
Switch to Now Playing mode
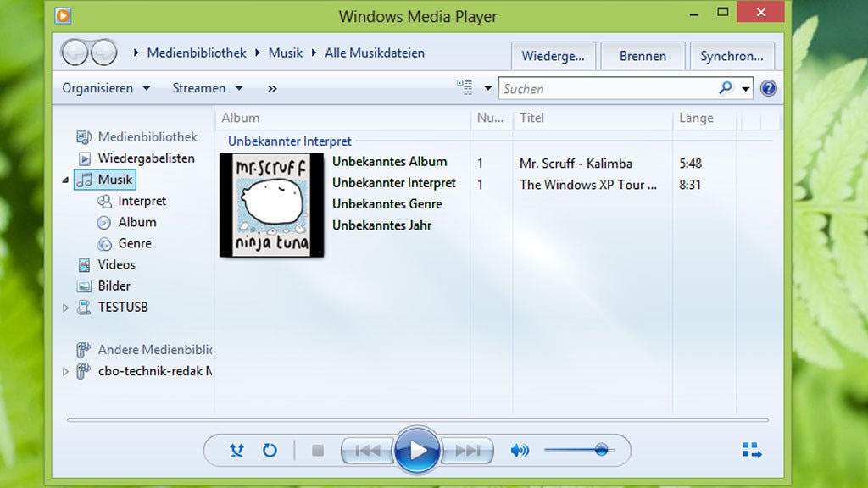[x=751, y=450]
